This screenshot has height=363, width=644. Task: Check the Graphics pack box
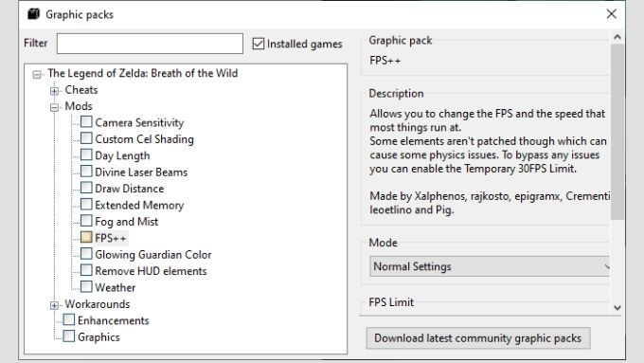(x=69, y=336)
